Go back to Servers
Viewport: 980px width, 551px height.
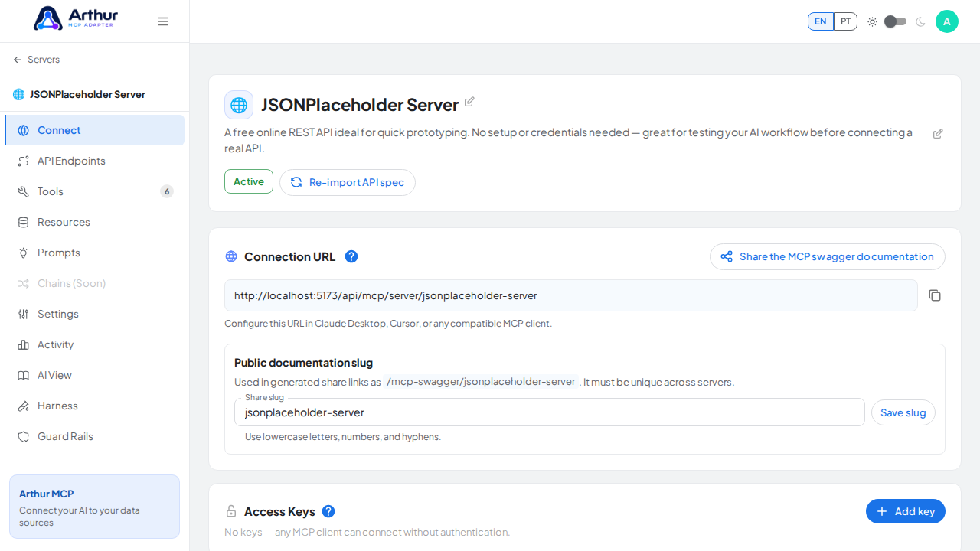pyautogui.click(x=37, y=60)
